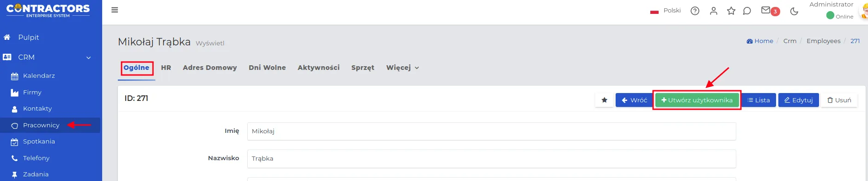Switch to the HR tab
Viewport: 868px width, 181px height.
tap(166, 68)
